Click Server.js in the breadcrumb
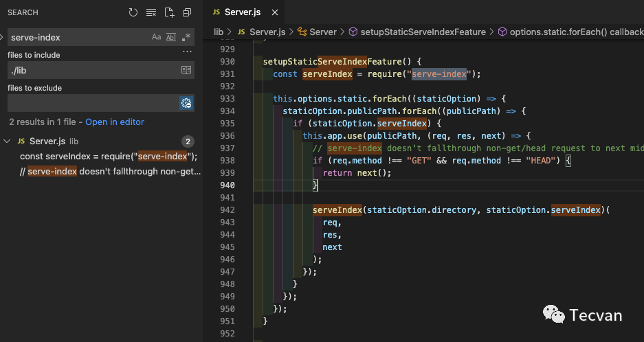Screen dimensions: 644x342 coord(267,32)
